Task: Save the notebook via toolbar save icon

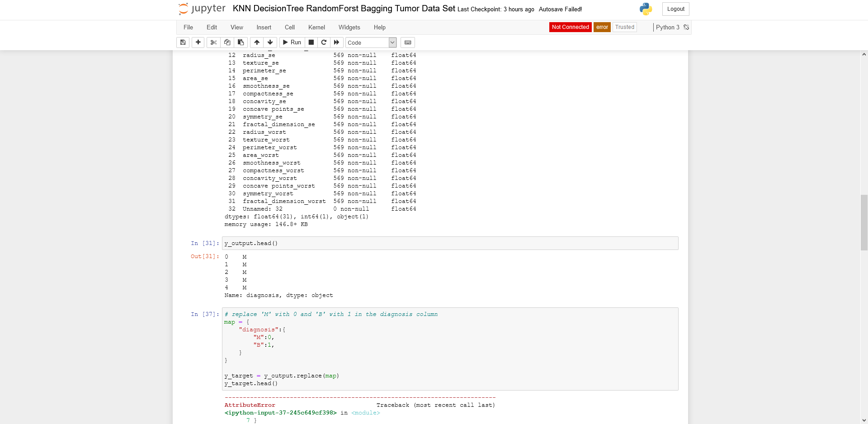Action: (x=183, y=42)
